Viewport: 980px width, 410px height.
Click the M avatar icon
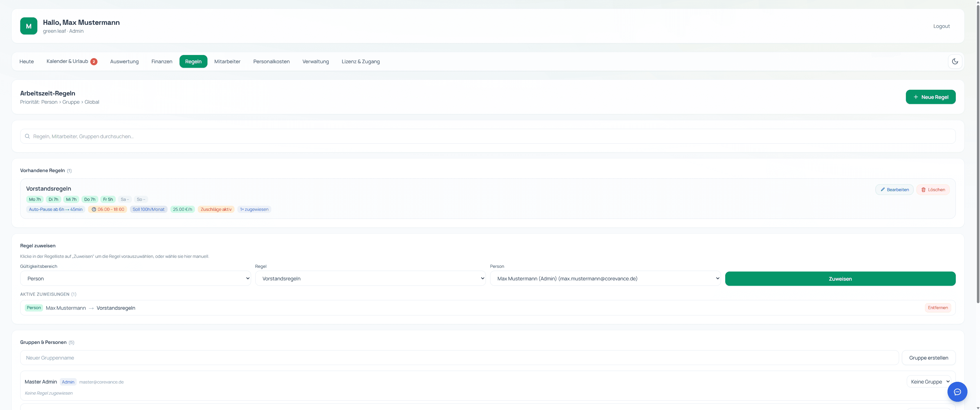pos(28,26)
